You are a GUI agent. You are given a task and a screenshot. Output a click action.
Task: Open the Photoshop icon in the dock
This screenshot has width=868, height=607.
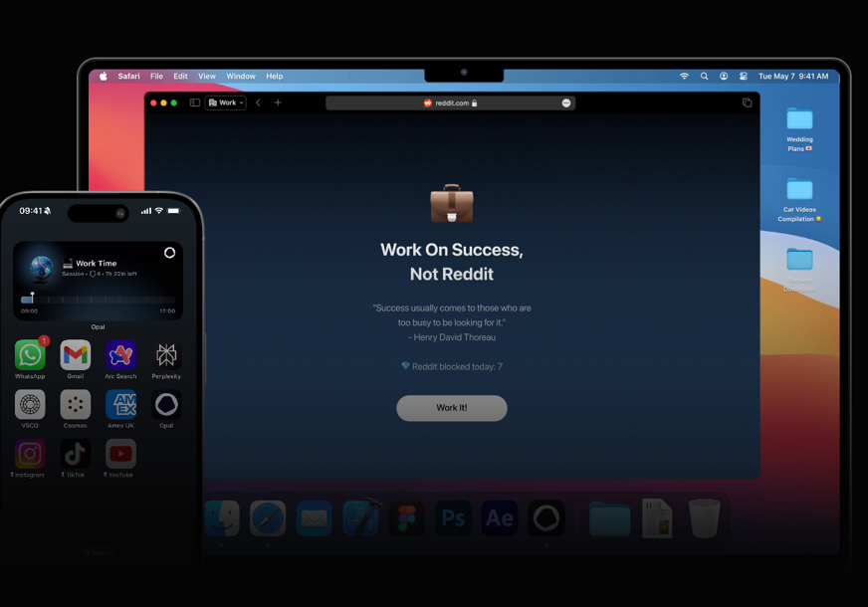453,518
